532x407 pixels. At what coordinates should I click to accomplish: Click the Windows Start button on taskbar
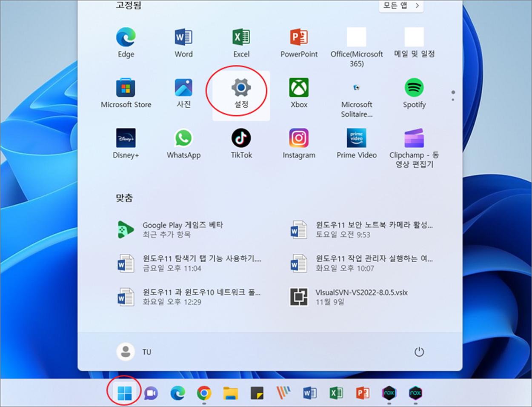(124, 393)
